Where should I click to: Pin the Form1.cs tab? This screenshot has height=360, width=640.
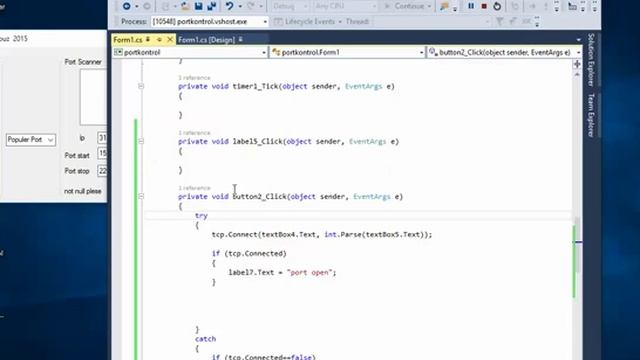(148, 39)
